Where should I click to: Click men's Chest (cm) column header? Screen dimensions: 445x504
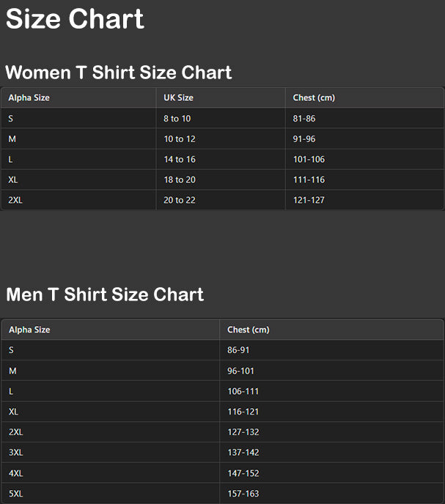click(x=249, y=330)
